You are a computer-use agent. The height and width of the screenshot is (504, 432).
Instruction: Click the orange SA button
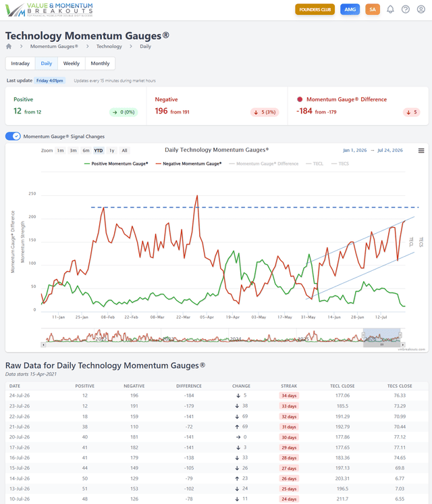coord(373,9)
